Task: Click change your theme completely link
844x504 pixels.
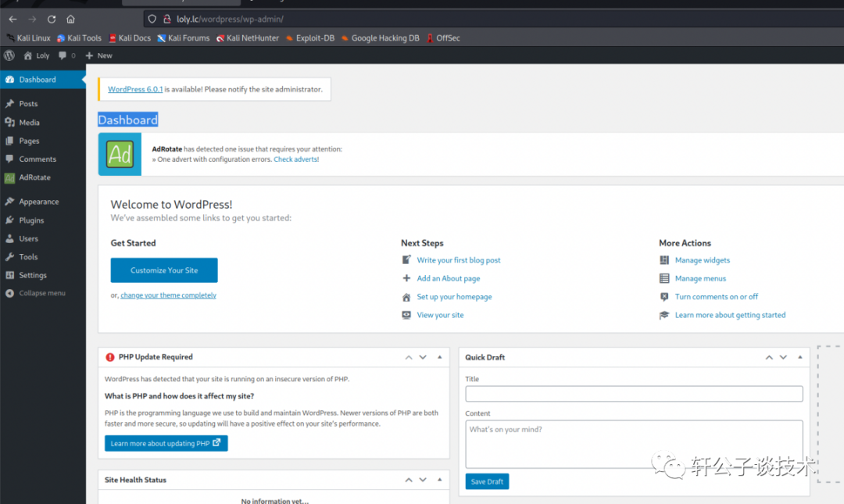Action: coord(169,295)
